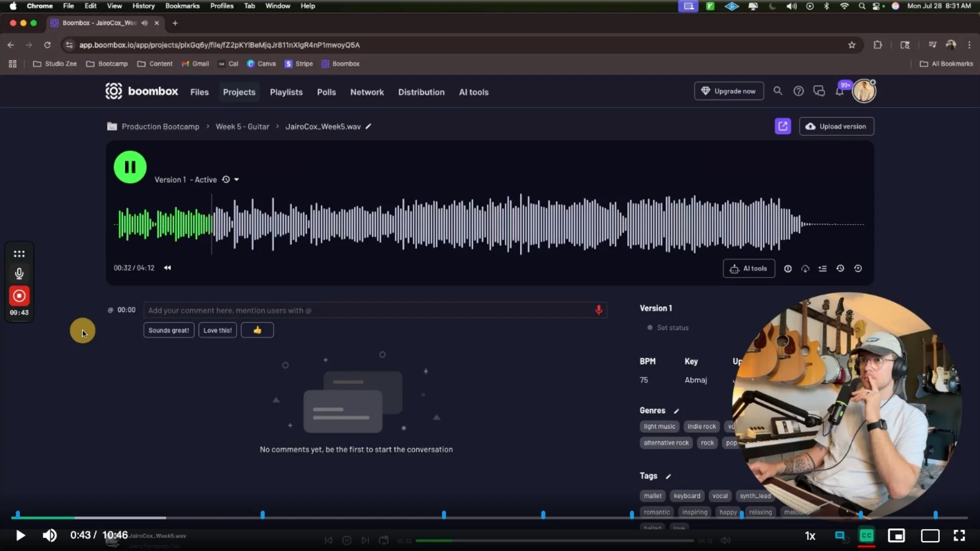Start a voice comment with the red mic
This screenshot has height=551, width=980.
click(599, 310)
